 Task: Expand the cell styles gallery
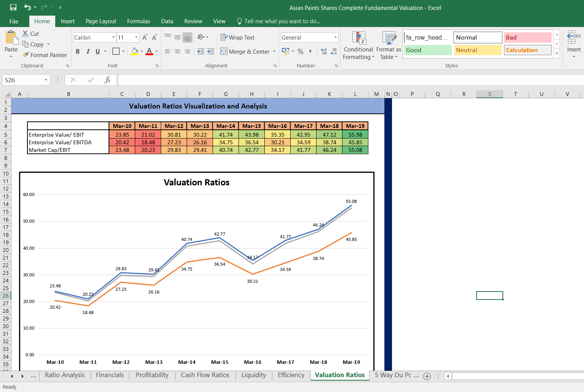point(557,53)
